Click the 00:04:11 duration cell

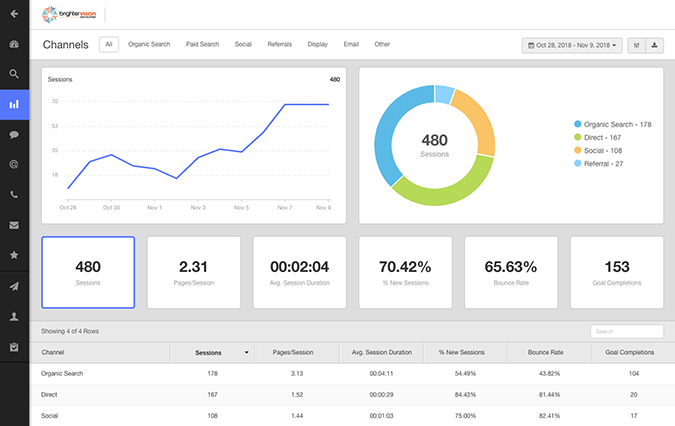(381, 374)
